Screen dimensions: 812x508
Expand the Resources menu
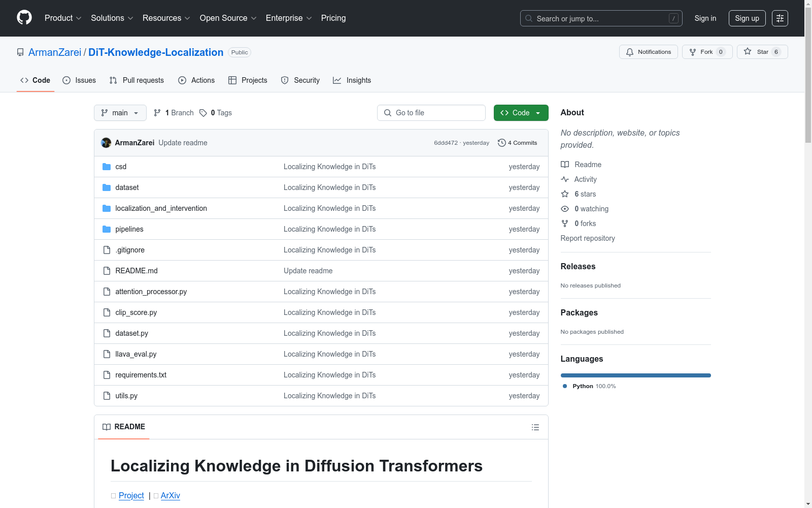pyautogui.click(x=166, y=18)
